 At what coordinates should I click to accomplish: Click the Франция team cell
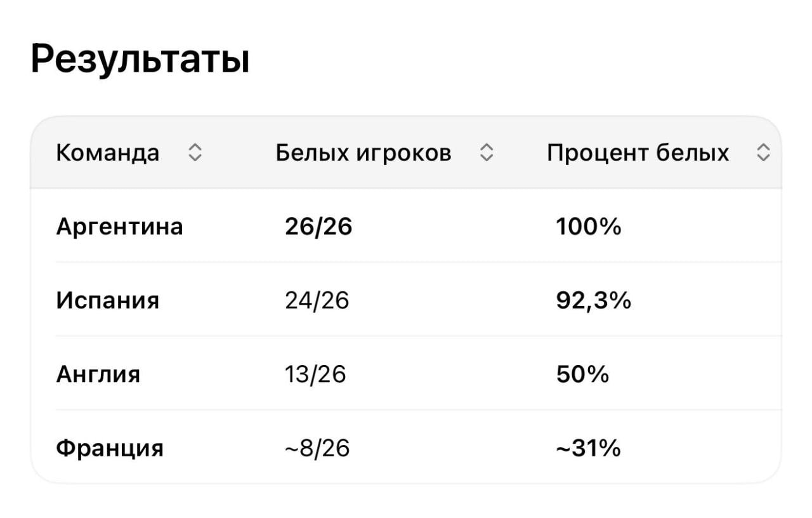[110, 449]
